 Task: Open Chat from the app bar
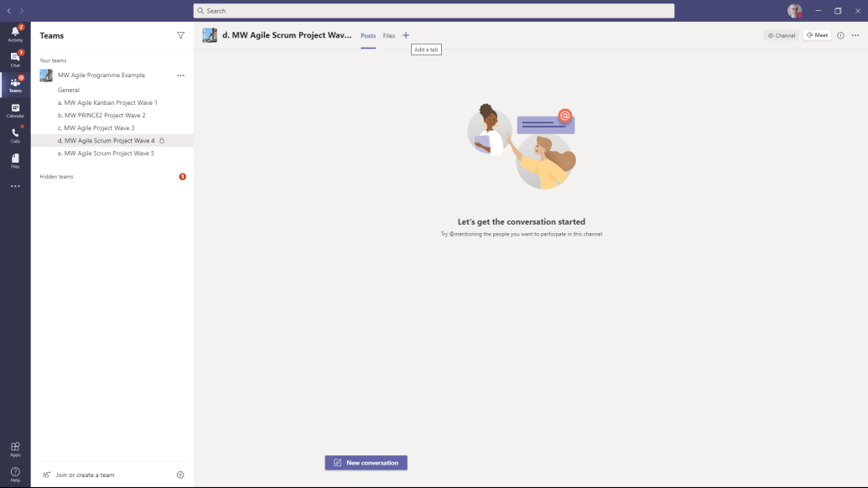[14, 59]
